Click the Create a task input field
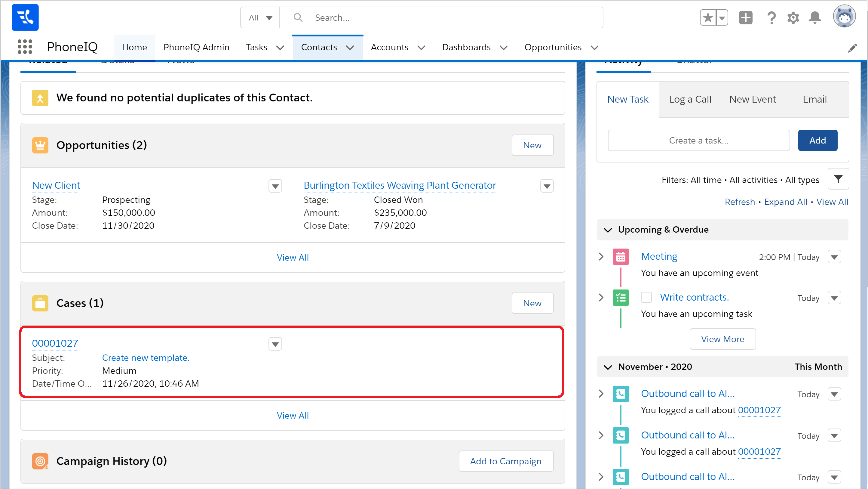This screenshot has height=489, width=868. pyautogui.click(x=698, y=140)
